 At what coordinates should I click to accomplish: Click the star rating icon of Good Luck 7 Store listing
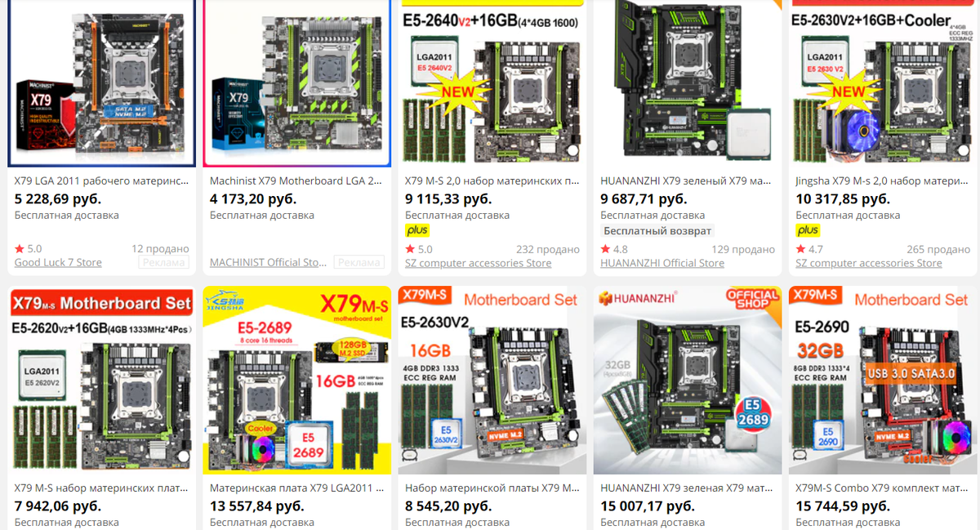(20, 249)
